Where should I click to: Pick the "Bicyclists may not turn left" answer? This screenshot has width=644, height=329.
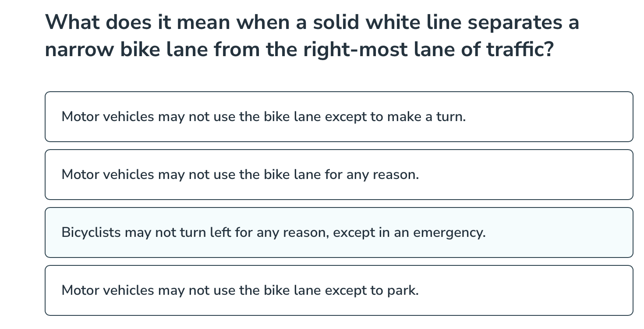(x=339, y=232)
